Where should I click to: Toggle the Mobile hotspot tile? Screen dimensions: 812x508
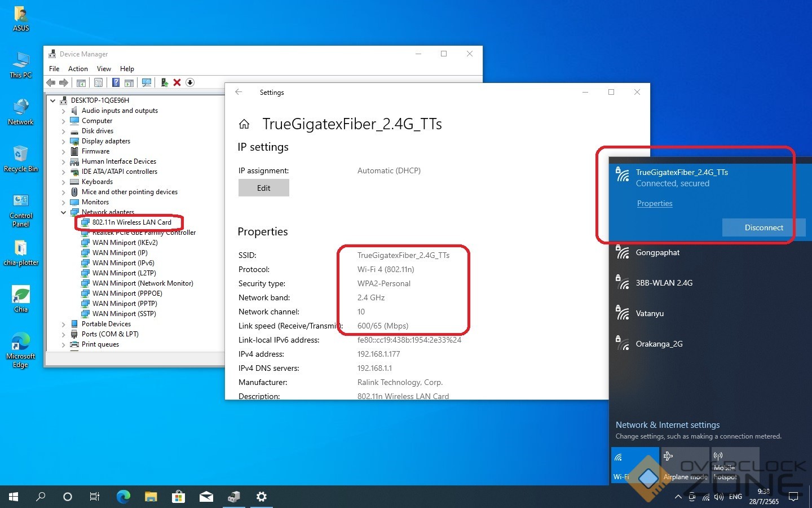(x=735, y=465)
